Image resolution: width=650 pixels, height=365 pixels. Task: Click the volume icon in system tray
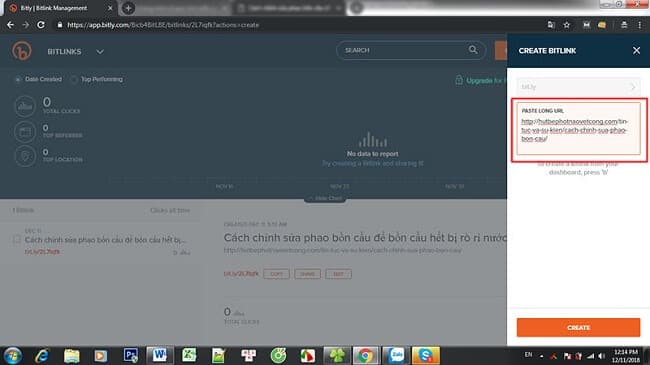click(601, 356)
